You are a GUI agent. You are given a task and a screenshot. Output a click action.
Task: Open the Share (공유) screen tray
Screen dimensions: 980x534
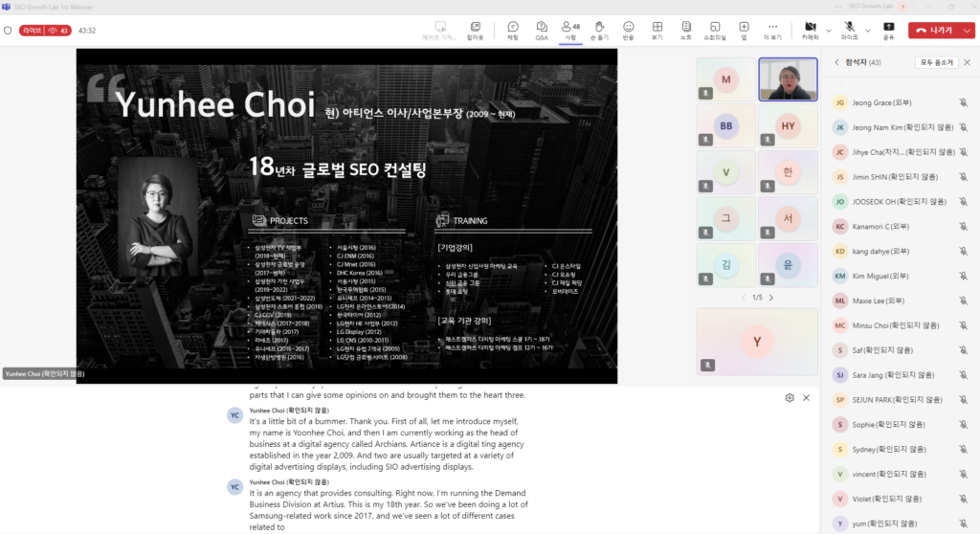click(888, 30)
